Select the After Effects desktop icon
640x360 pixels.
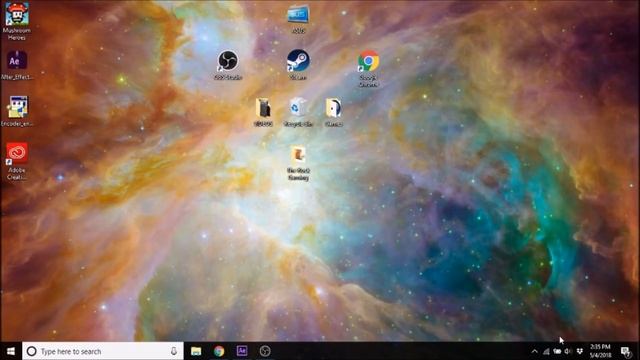pos(17,65)
